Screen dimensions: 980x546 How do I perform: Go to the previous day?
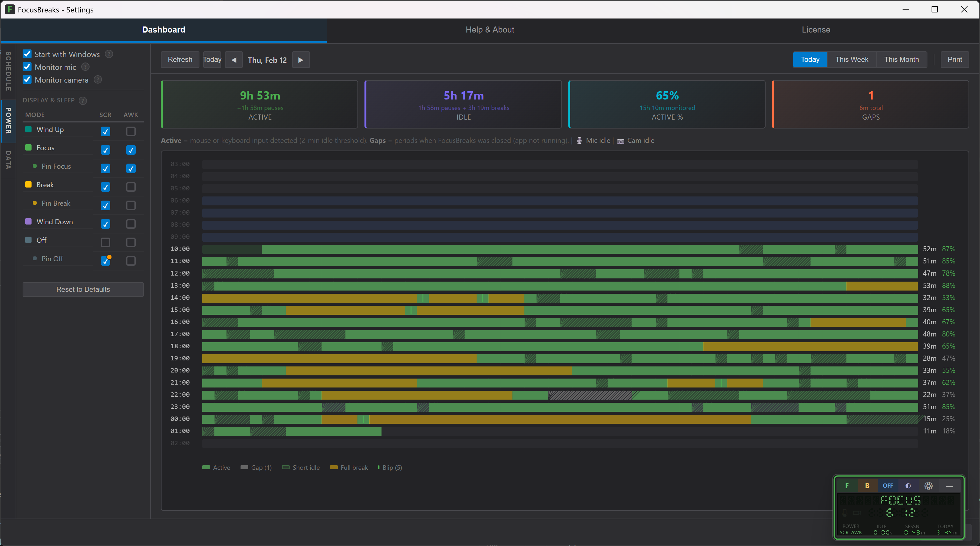[234, 60]
